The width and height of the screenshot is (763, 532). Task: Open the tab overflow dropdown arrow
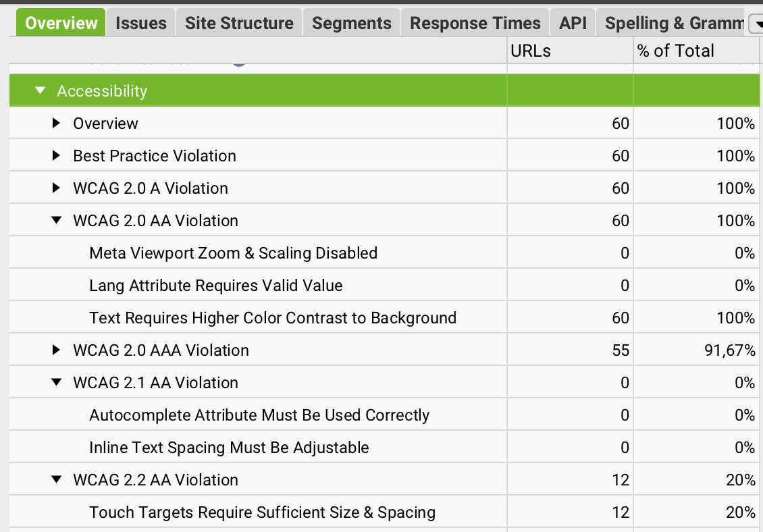[756, 25]
